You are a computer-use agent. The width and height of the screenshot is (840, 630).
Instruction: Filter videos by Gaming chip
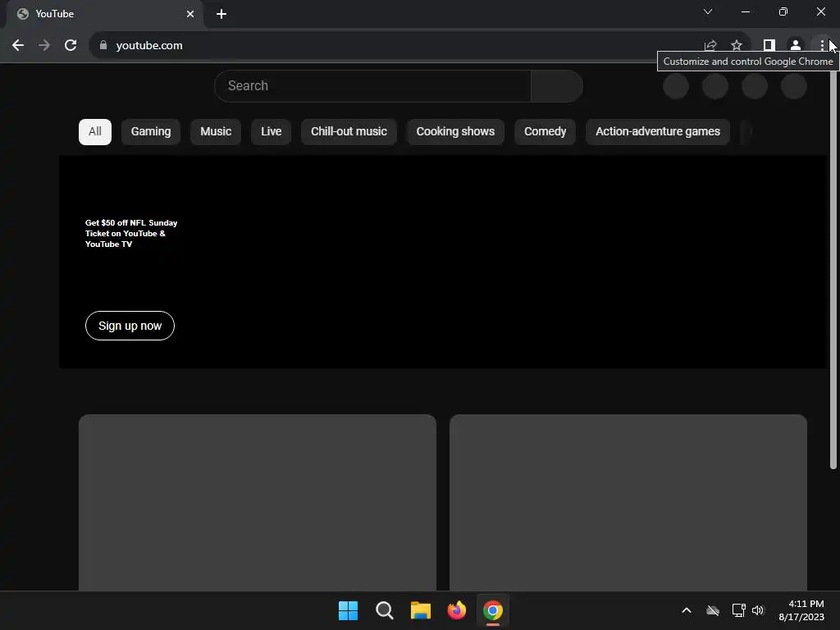click(x=151, y=132)
